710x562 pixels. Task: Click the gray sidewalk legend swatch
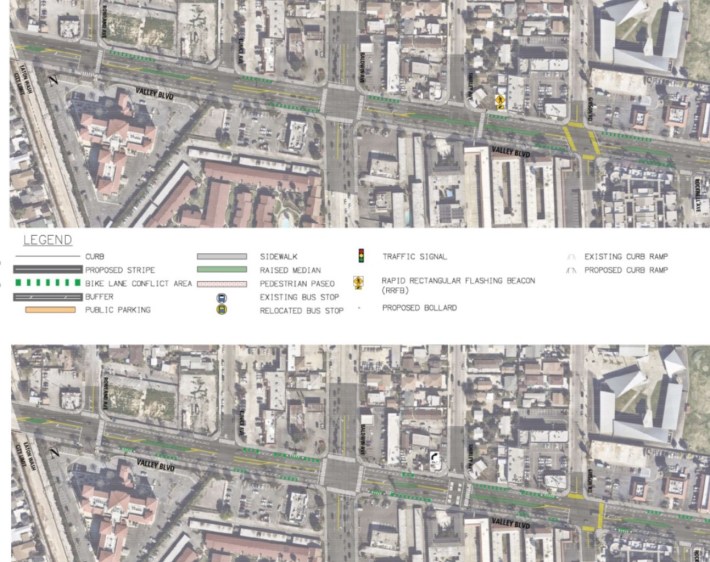coord(221,257)
